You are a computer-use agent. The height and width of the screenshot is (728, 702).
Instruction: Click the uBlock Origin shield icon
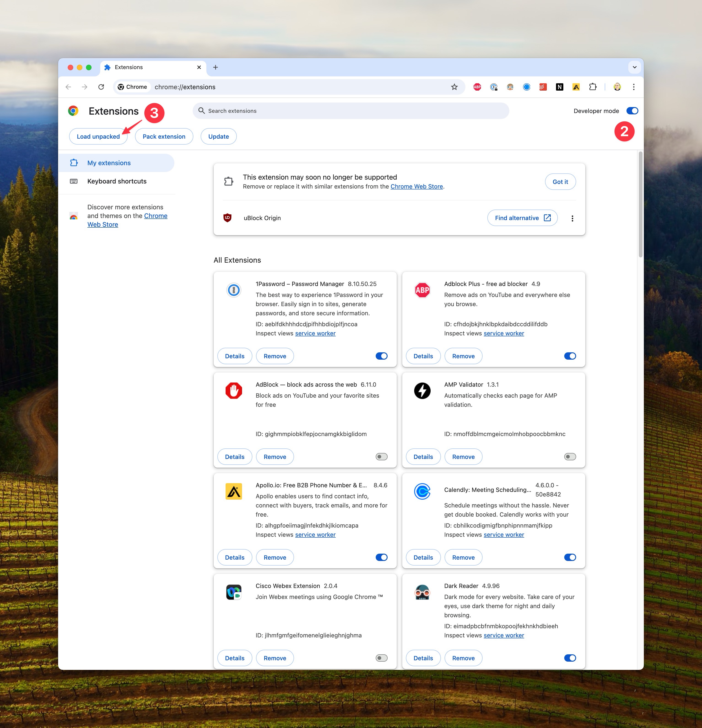[x=227, y=218]
